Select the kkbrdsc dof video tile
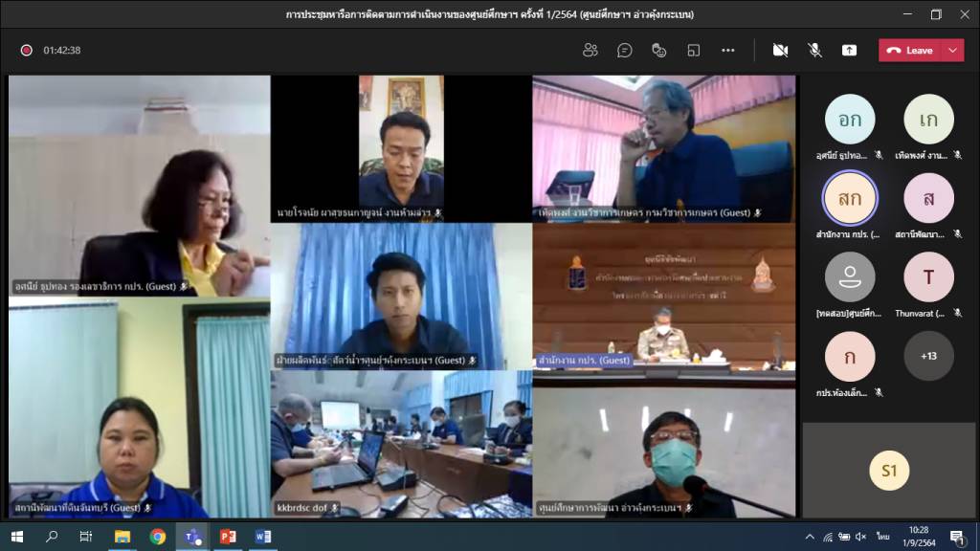The width and height of the screenshot is (980, 551). coord(401,444)
